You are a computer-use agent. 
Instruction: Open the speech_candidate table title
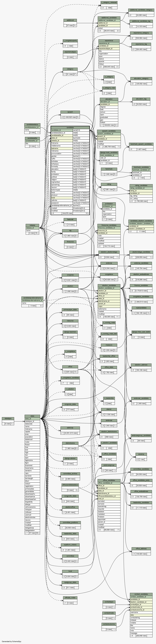pyautogui.click(x=109, y=131)
